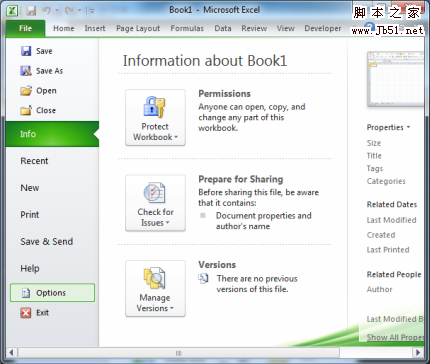The height and width of the screenshot is (364, 430).
Task: Click the Tags property field
Action: click(375, 168)
